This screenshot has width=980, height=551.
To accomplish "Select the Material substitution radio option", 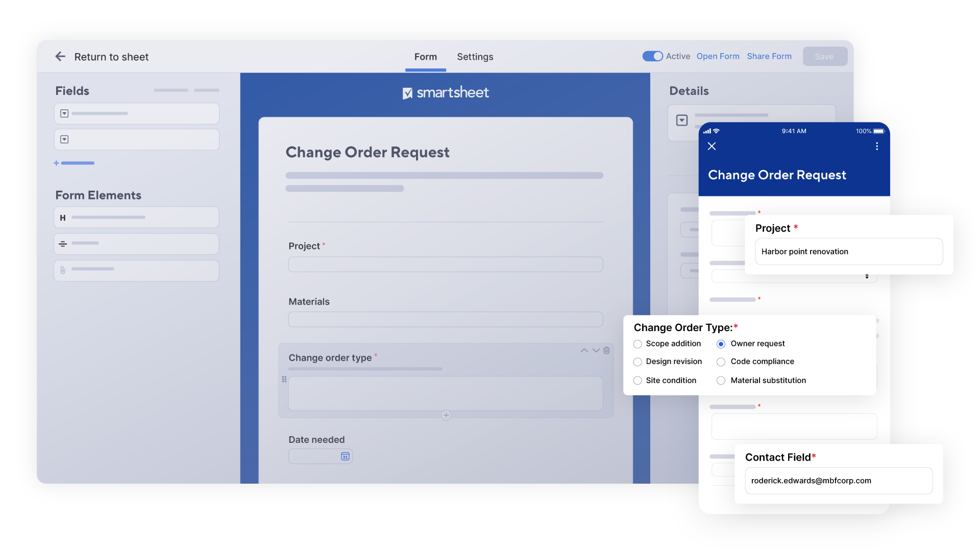I will (721, 381).
